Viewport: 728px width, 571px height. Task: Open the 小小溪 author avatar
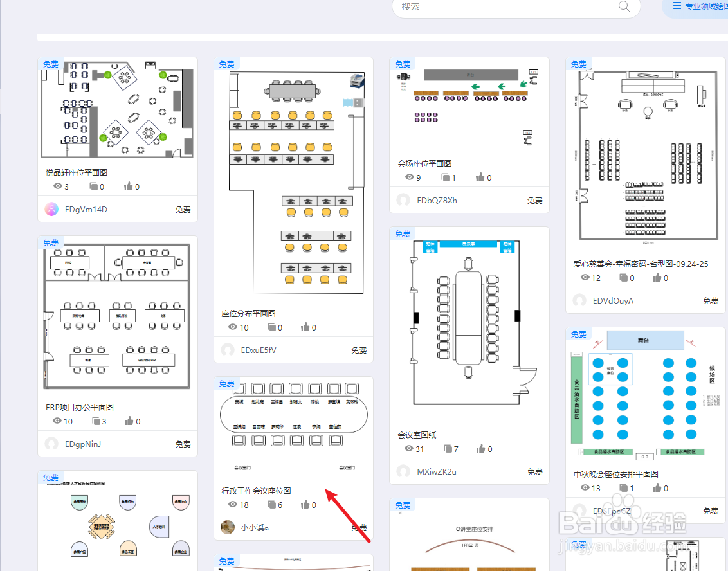click(x=228, y=527)
